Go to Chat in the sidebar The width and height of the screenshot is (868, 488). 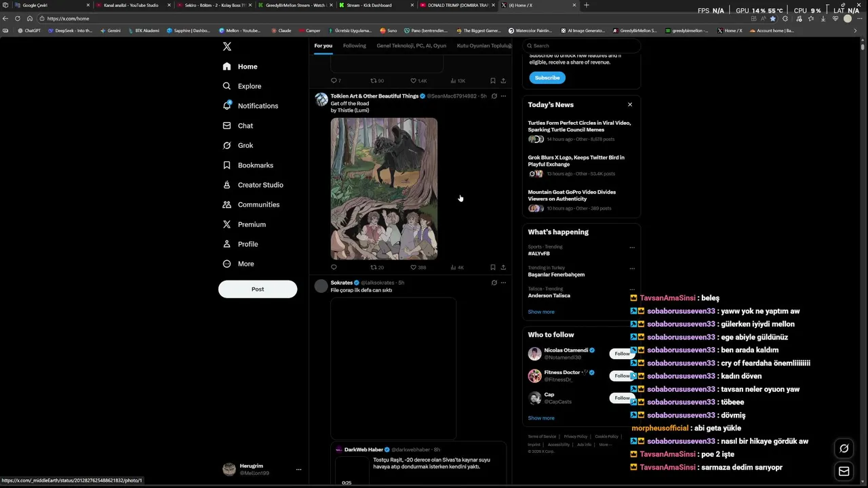tap(238, 125)
